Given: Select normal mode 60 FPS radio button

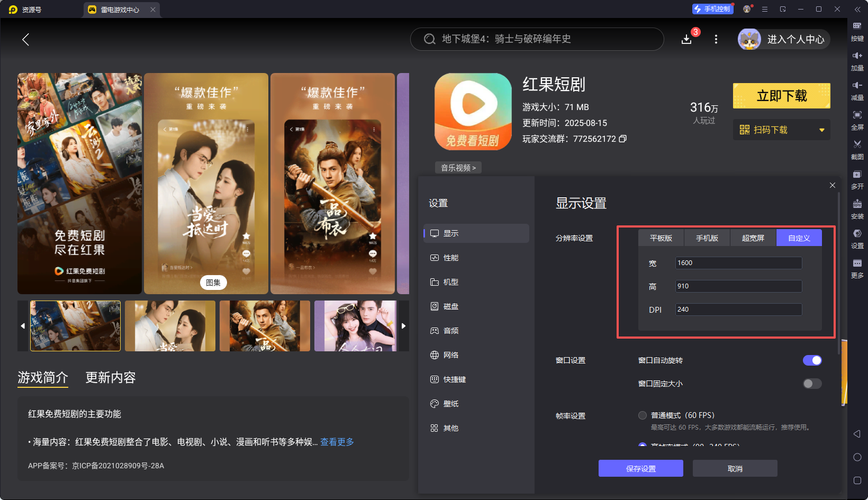Looking at the screenshot, I should click(x=643, y=415).
